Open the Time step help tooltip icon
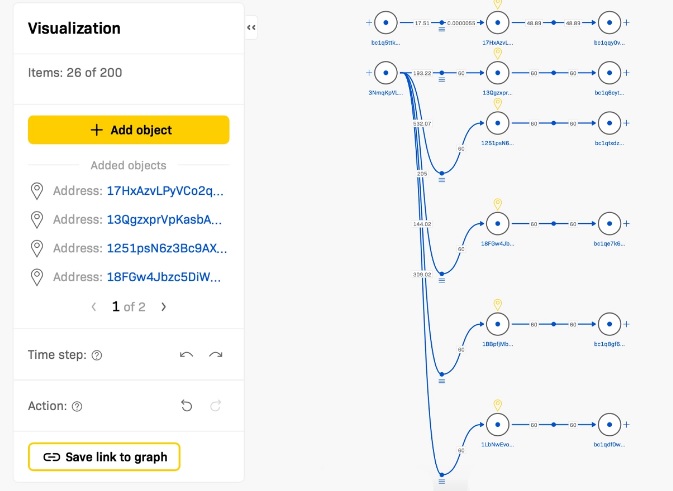This screenshot has height=491, width=673. pos(97,355)
